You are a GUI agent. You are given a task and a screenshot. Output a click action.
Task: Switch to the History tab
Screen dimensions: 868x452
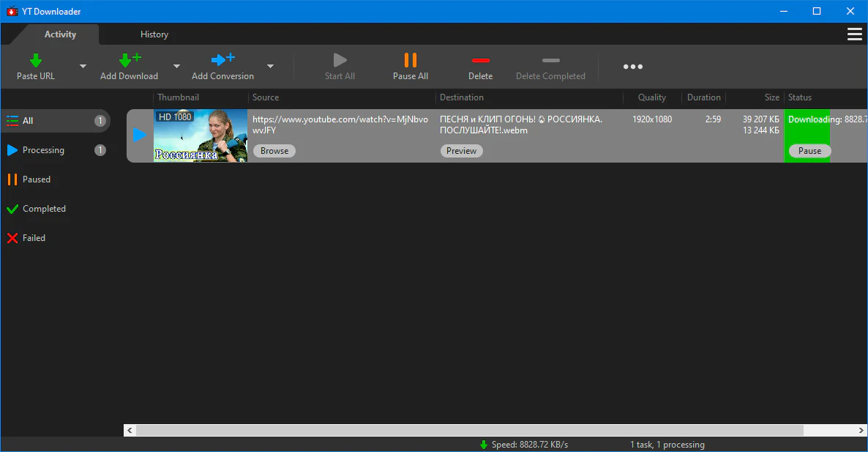[x=154, y=34]
